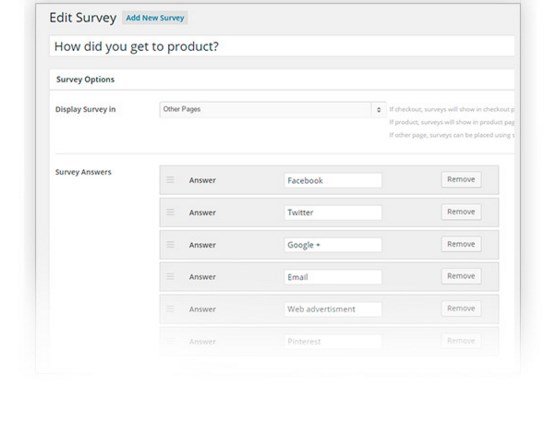Click the Google + answer text field
Image resolution: width=548 pixels, height=428 pixels.
tap(333, 245)
